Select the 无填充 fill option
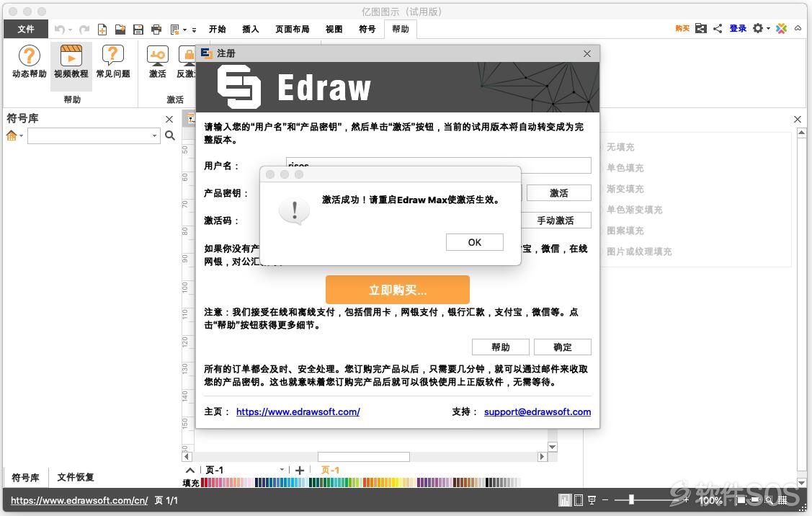Screen dimensions: 812x516 (x=620, y=147)
